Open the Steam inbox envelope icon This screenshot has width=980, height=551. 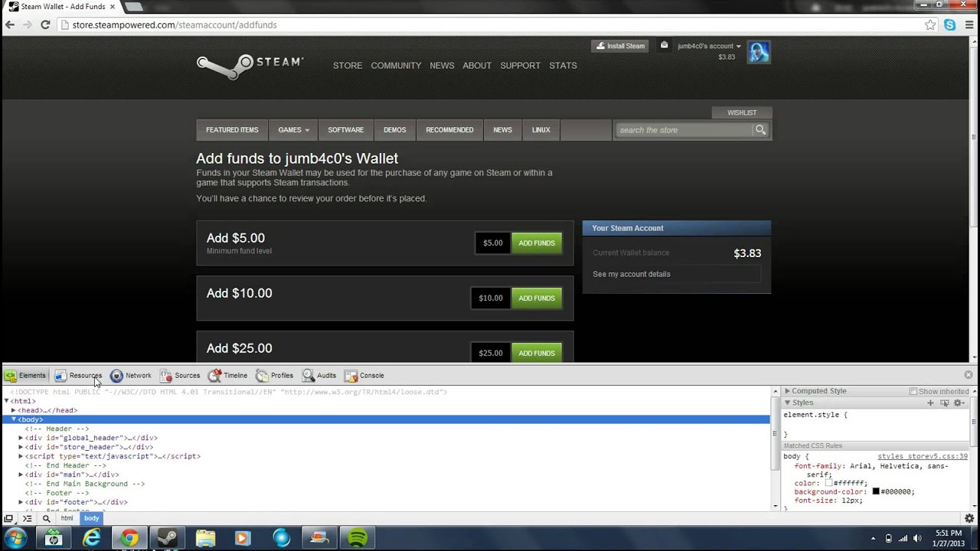click(664, 45)
